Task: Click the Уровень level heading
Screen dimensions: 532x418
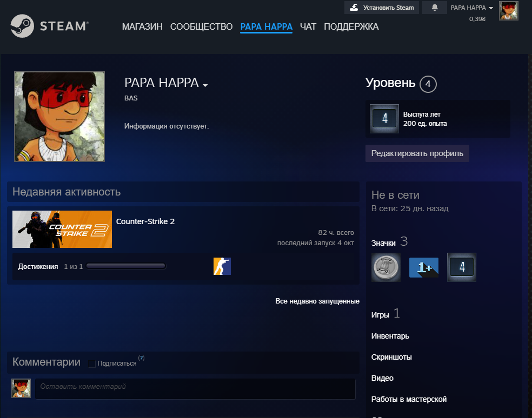Action: (x=390, y=83)
